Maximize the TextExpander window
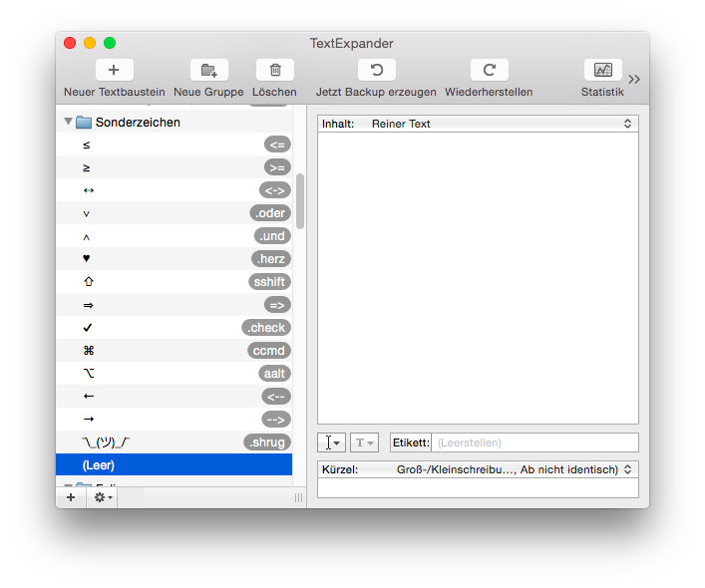Screen dimensions: 705x588 coord(110,43)
